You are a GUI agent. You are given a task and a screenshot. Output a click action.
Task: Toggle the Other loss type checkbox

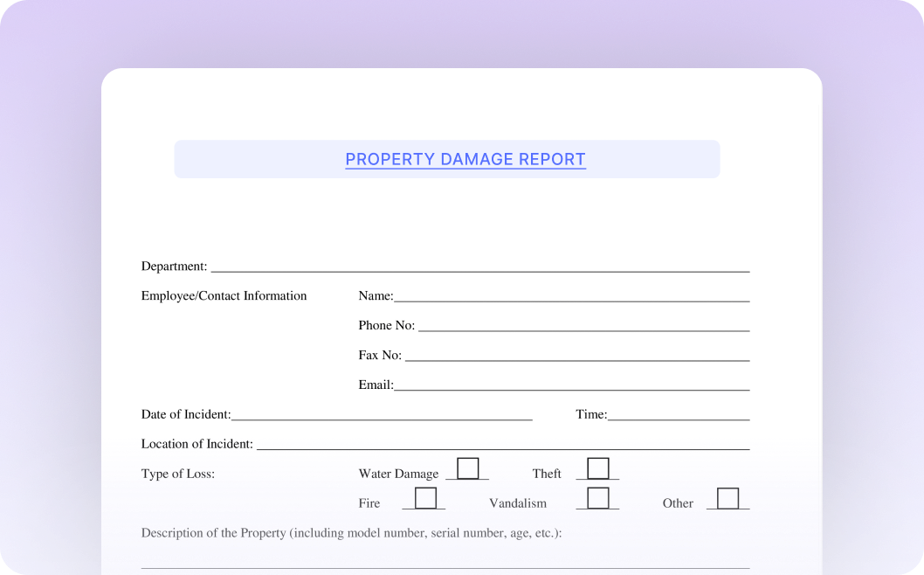pos(727,498)
